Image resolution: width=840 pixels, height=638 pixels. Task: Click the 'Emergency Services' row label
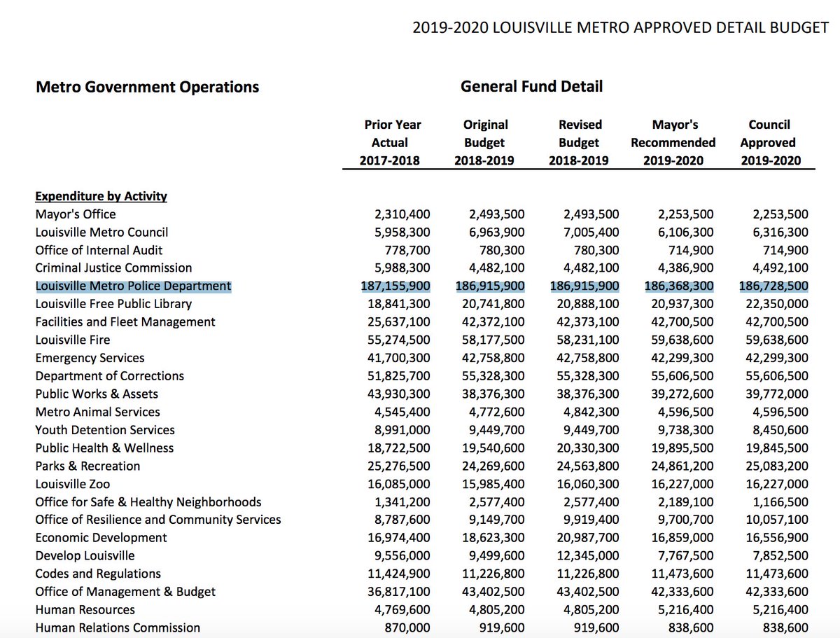(x=90, y=358)
